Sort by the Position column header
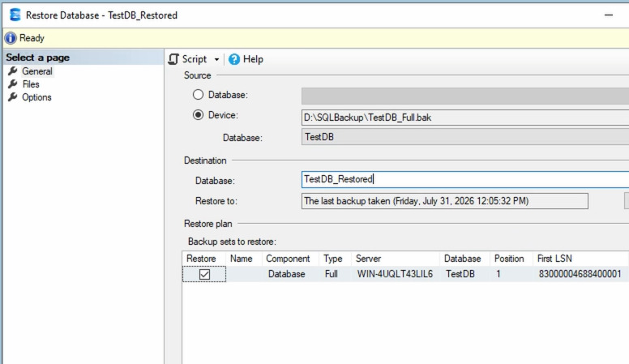This screenshot has width=629, height=364. click(511, 259)
